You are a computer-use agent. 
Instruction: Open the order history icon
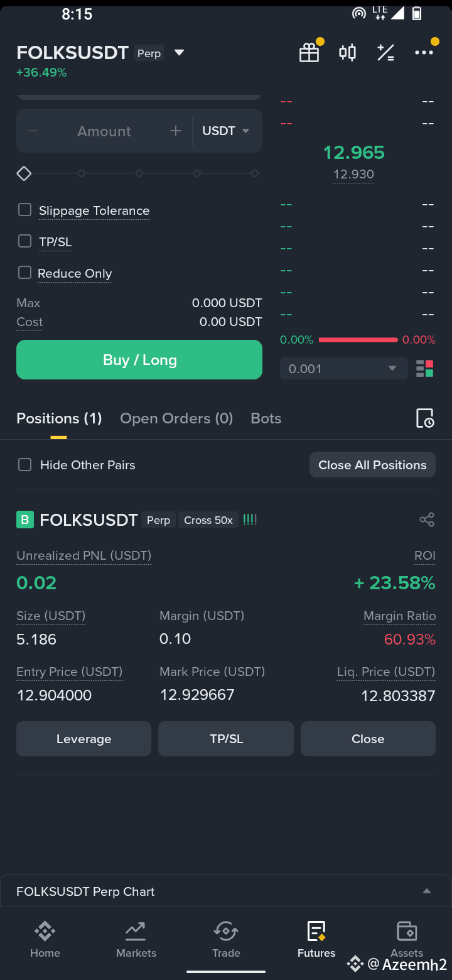(425, 418)
